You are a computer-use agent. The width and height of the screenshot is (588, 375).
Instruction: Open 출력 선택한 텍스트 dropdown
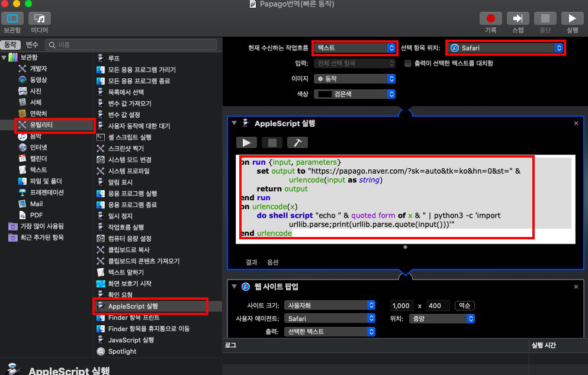[330, 332]
